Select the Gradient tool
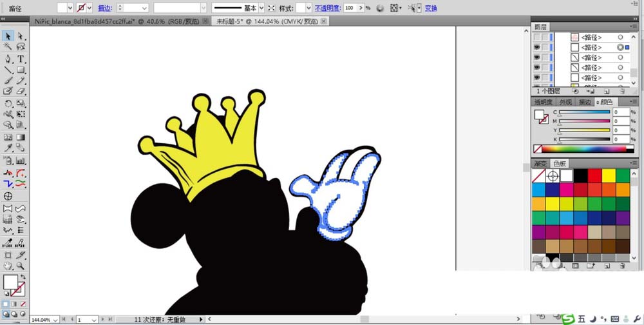The image size is (644, 325). (21, 137)
